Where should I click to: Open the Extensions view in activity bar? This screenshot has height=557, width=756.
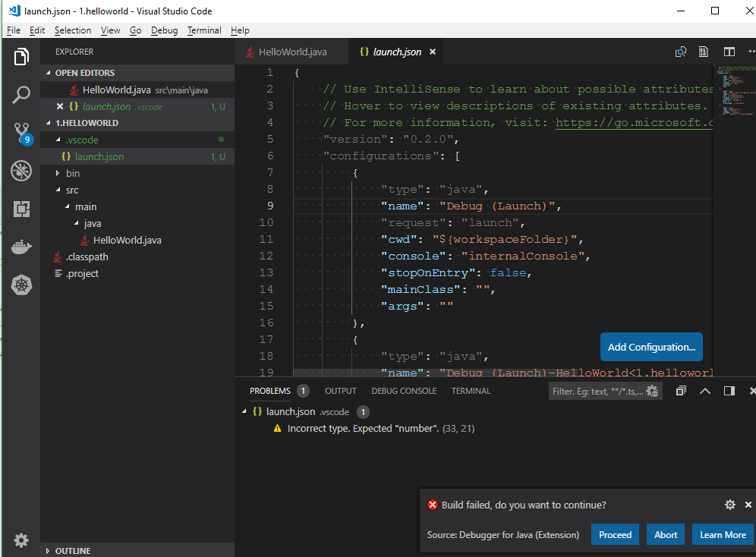pos(21,209)
